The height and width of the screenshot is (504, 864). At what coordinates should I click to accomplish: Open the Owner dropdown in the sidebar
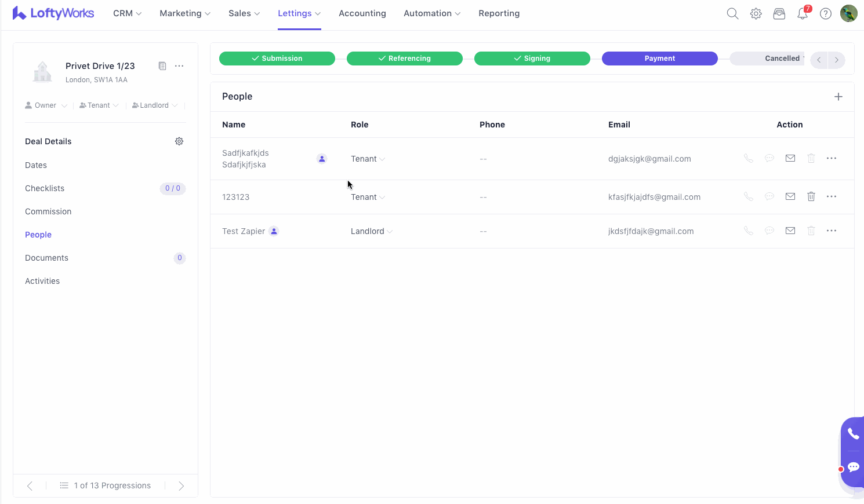pyautogui.click(x=46, y=105)
